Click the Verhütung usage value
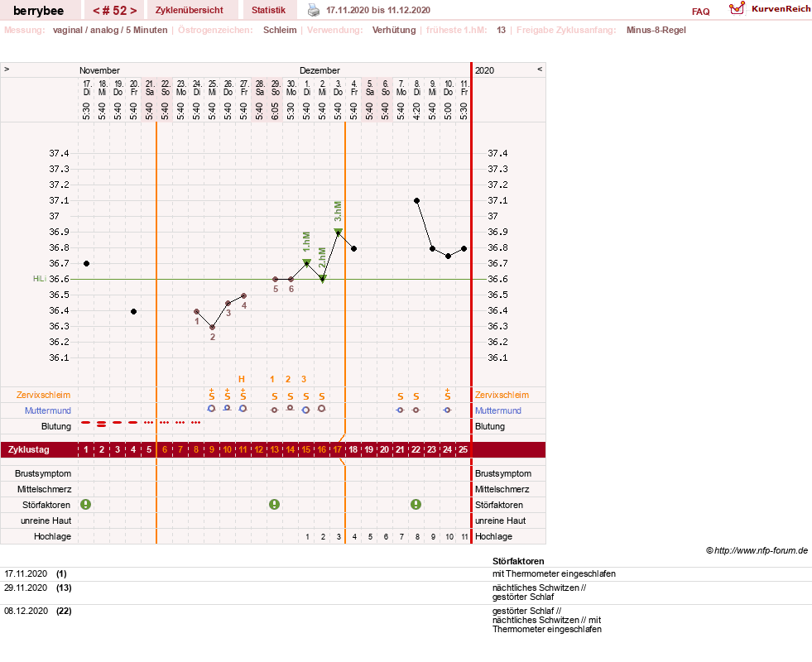Image resolution: width=812 pixels, height=662 pixels. click(394, 30)
